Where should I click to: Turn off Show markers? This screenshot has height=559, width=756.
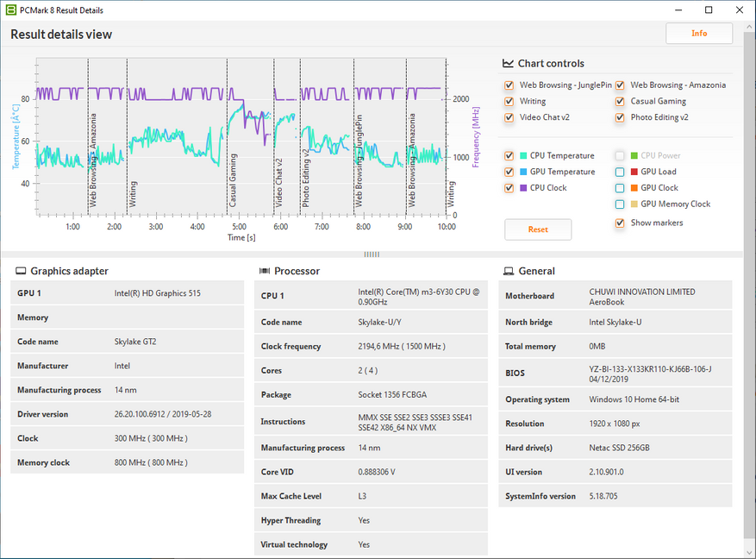click(x=621, y=223)
